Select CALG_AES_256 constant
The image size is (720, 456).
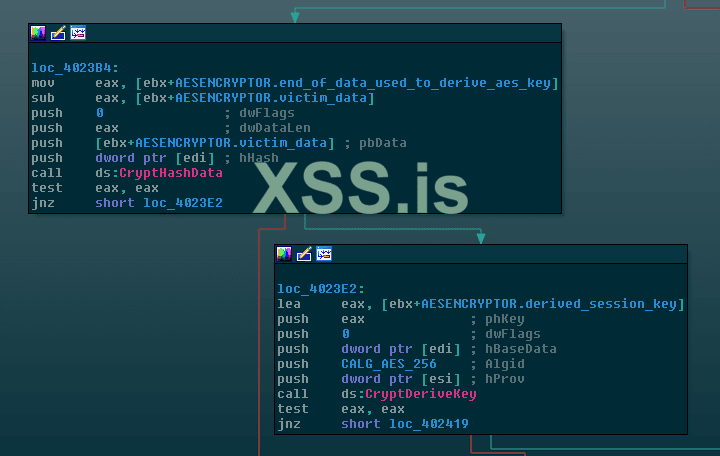coord(388,364)
